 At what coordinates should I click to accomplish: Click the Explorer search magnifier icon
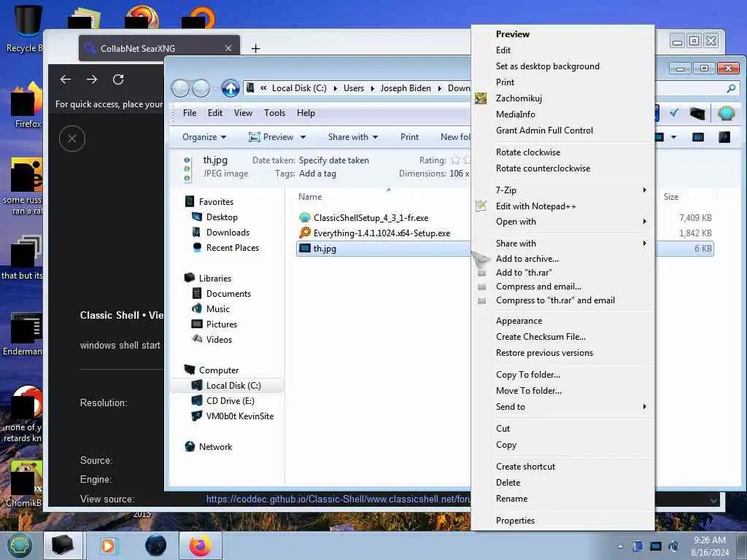pyautogui.click(x=731, y=88)
